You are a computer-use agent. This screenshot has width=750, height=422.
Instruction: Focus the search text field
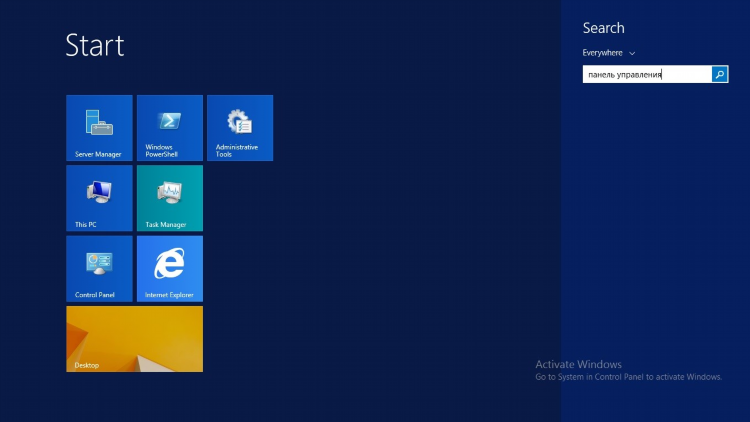point(647,74)
